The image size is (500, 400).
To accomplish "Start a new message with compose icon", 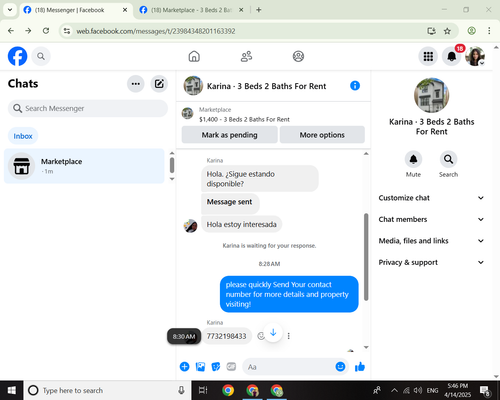I will [x=159, y=84].
